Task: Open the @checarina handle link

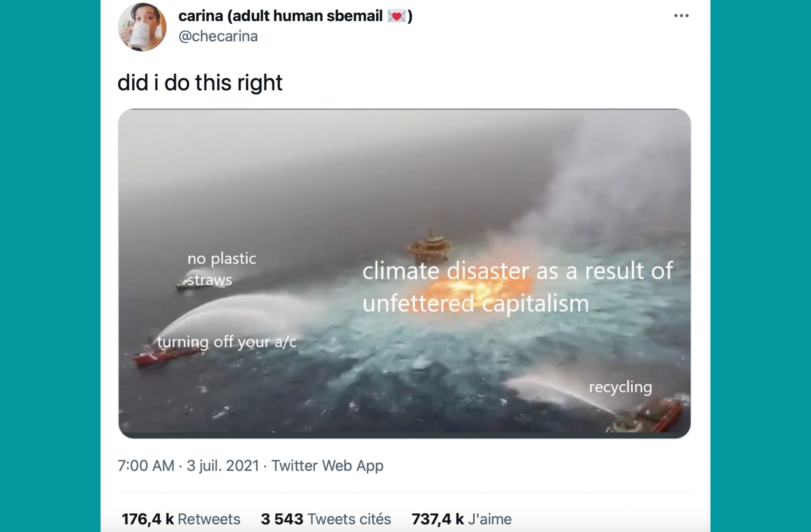Action: [218, 36]
